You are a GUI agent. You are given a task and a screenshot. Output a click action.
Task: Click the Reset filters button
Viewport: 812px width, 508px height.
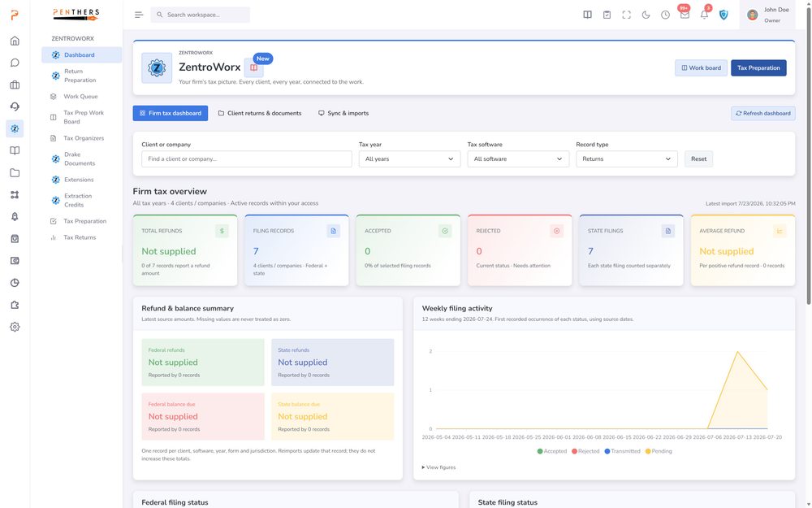[x=698, y=159]
